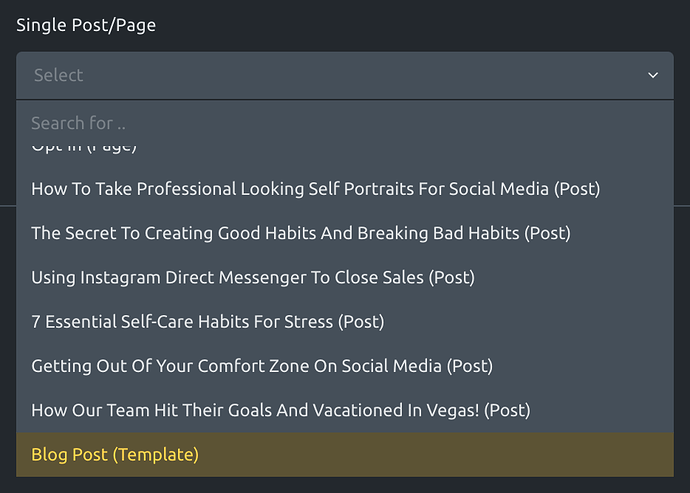This screenshot has width=690, height=493.
Task: Click the Vegas vacation post entry
Action: (x=345, y=410)
